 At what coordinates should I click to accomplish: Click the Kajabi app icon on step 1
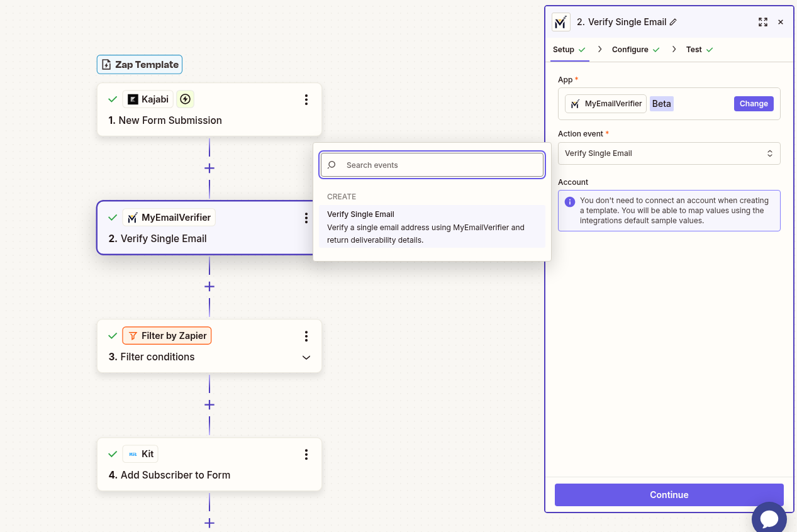tap(133, 99)
